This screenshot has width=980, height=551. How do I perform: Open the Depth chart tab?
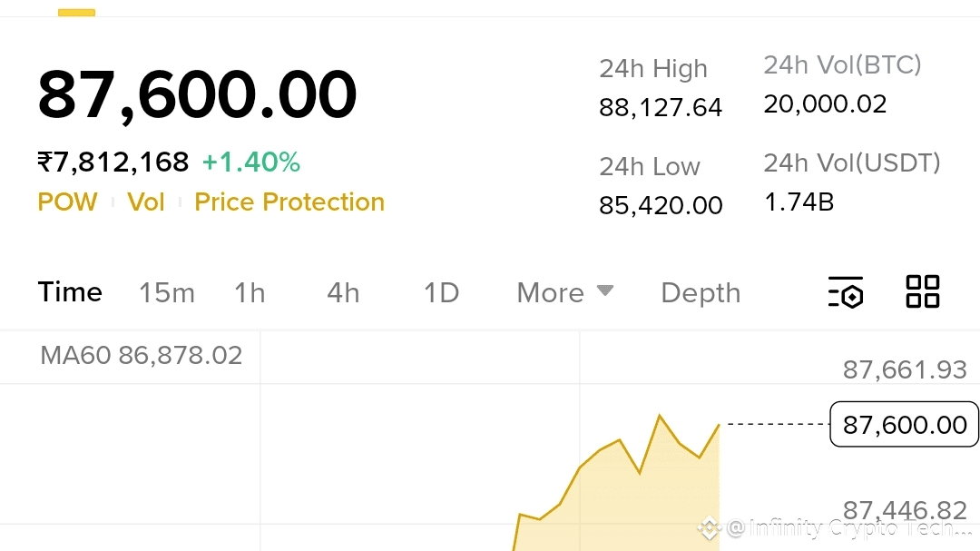click(701, 292)
